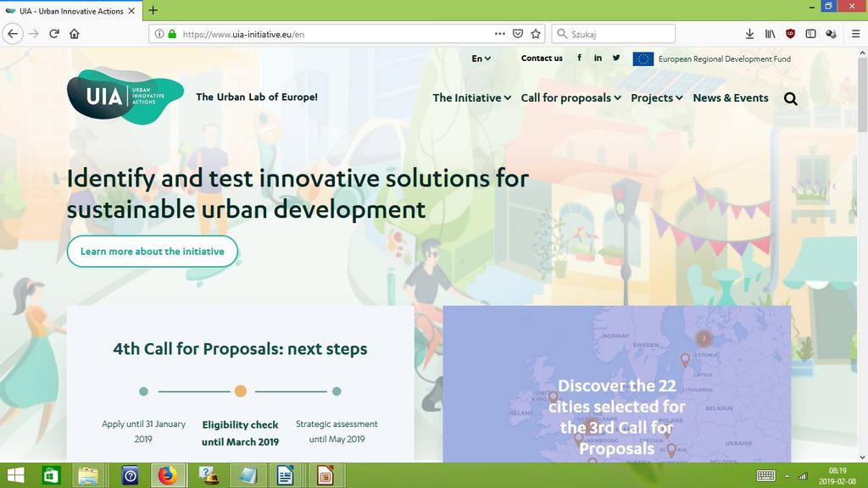Click the green padlock security icon
868x488 pixels.
pos(172,34)
